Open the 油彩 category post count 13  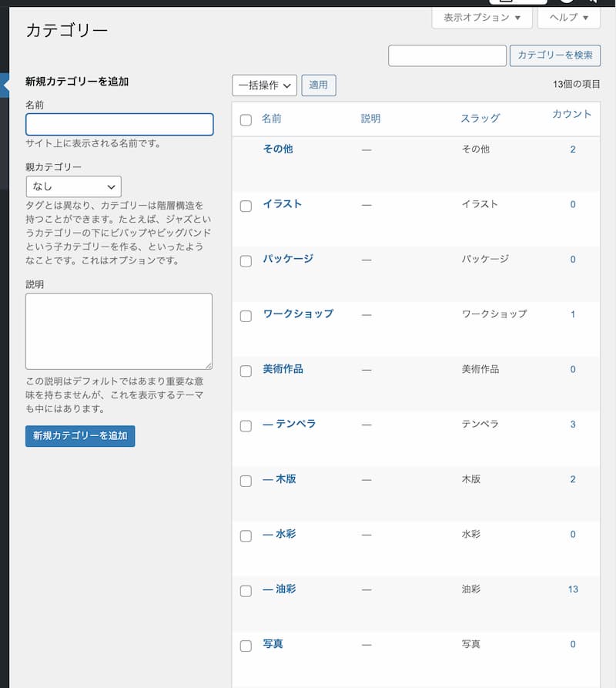(x=573, y=589)
